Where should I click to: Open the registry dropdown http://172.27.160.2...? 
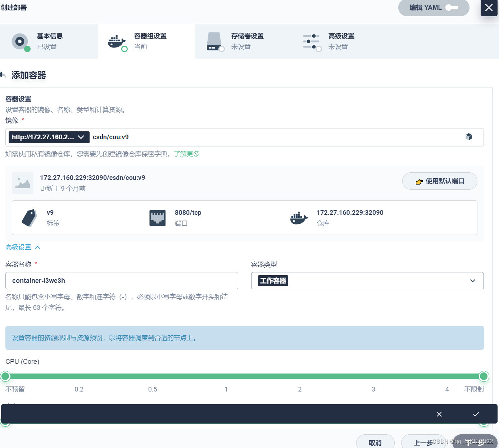point(49,137)
